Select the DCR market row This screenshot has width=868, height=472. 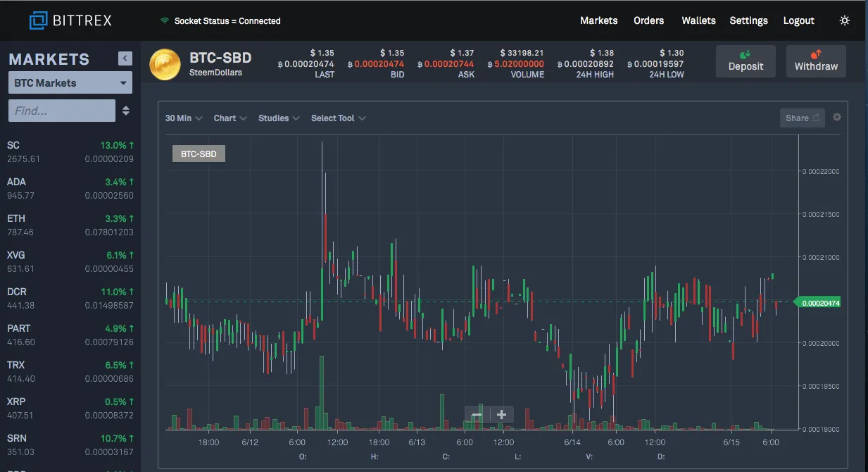pyautogui.click(x=70, y=298)
